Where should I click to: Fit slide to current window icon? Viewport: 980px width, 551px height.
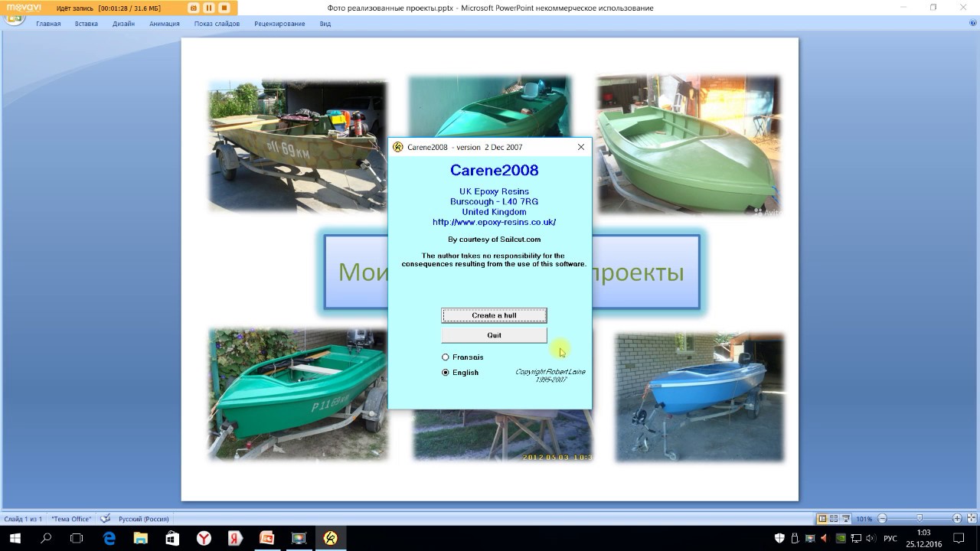click(971, 519)
